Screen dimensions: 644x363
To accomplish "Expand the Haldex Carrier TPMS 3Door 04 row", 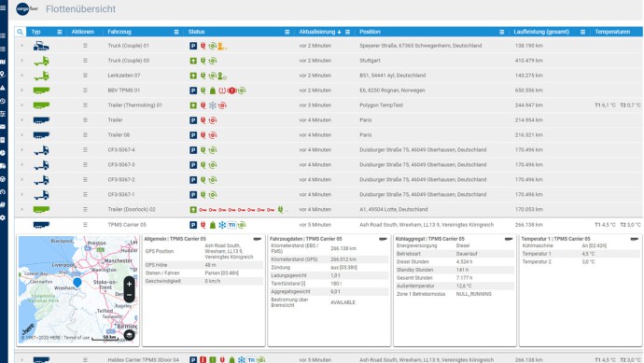I will pyautogui.click(x=21, y=359).
